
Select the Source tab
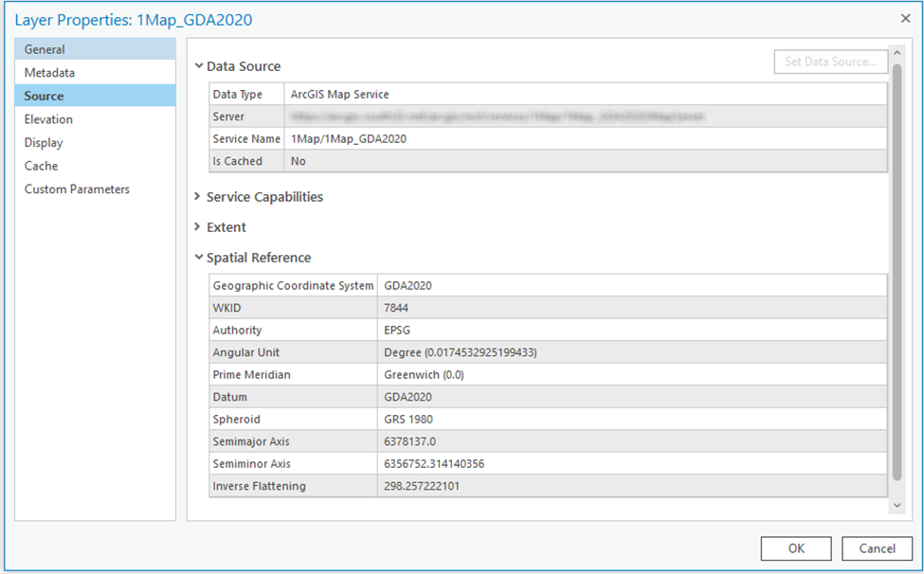(95, 96)
